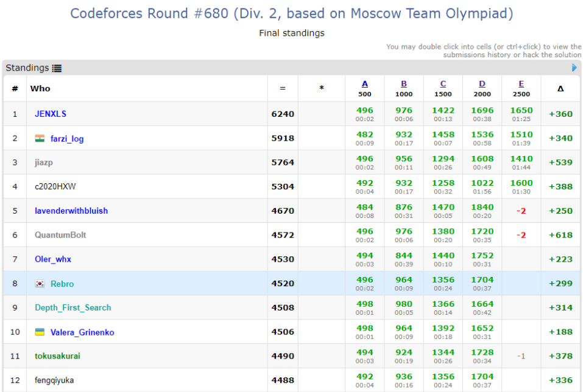Image resolution: width=583 pixels, height=392 pixels.
Task: Click Depth_First_Search rating change +314
Action: [x=560, y=307]
